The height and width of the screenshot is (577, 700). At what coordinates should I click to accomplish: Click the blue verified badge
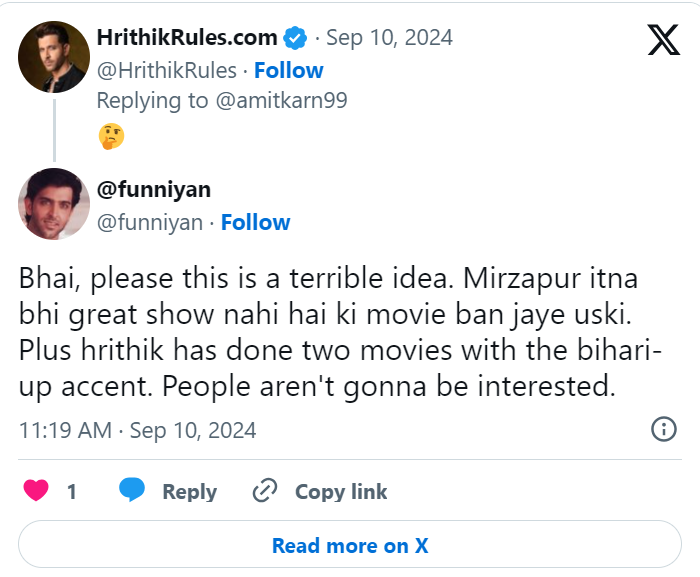coord(296,38)
